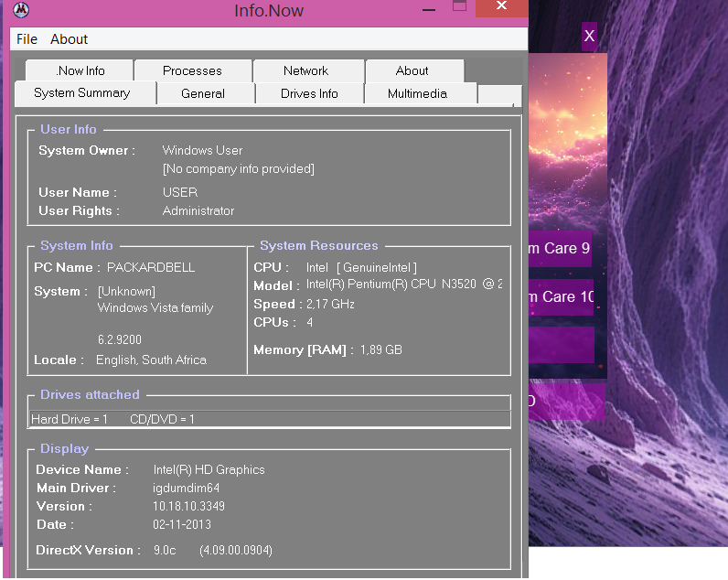Click the blank tab after Multimedia
The height and width of the screenshot is (580, 728).
(x=499, y=95)
